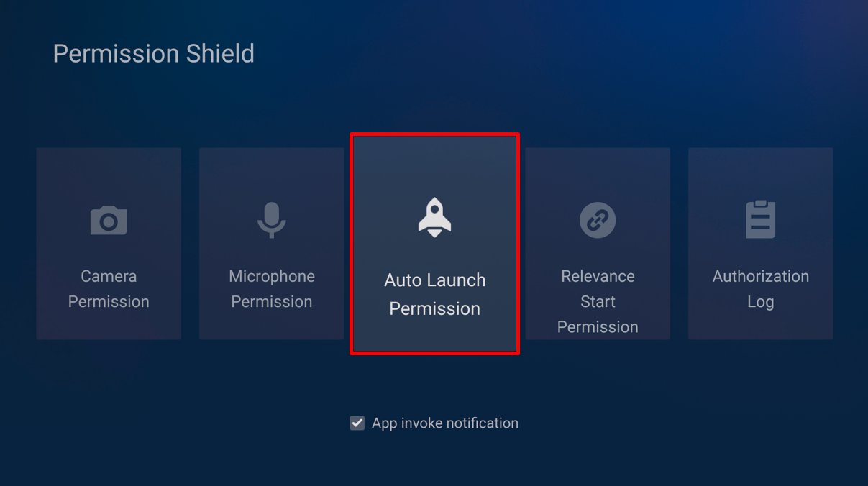Click the Relevance Start Permission link icon
868x486 pixels.
coord(598,220)
